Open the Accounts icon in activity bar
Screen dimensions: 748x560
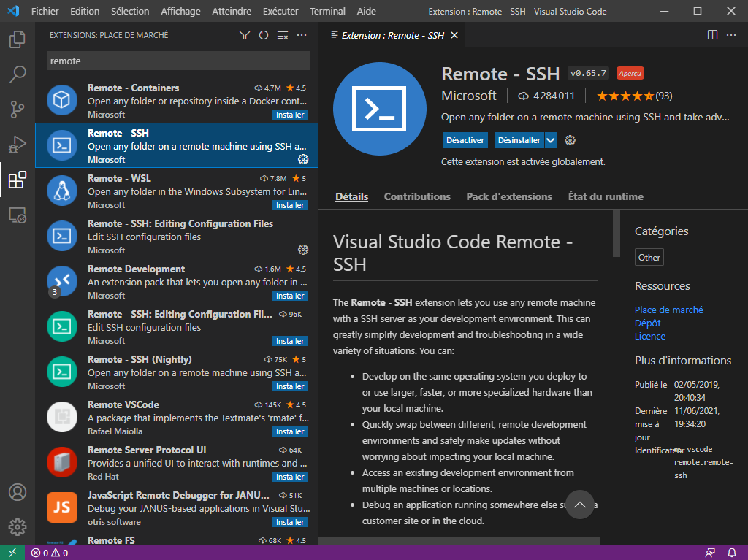point(18,492)
